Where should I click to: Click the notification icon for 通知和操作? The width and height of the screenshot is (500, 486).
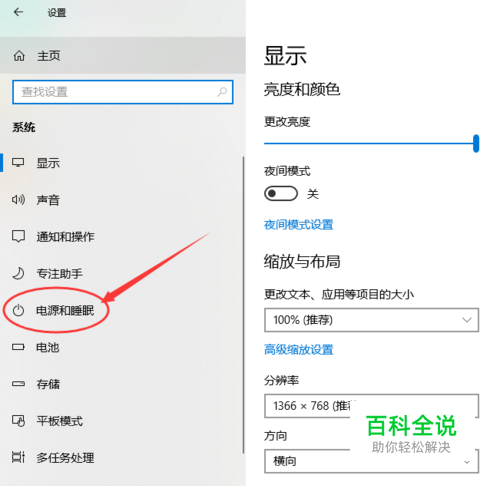point(18,236)
